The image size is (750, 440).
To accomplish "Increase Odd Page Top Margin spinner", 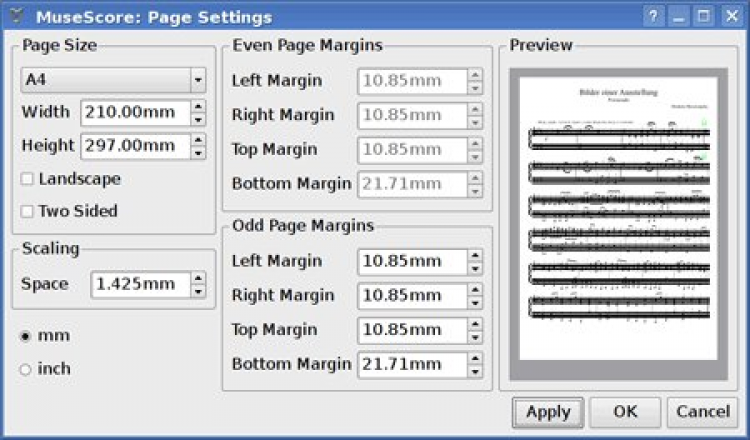I will 475,323.
